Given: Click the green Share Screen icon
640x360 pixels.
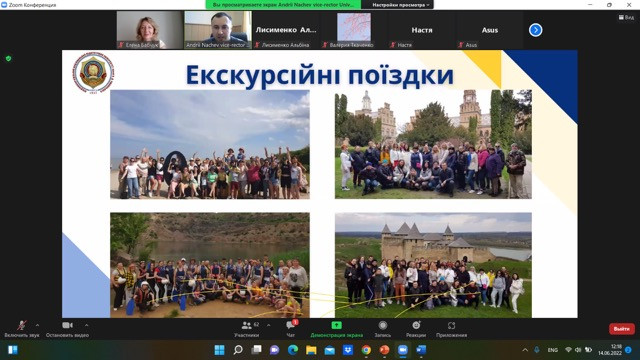Looking at the screenshot, I should point(336,325).
